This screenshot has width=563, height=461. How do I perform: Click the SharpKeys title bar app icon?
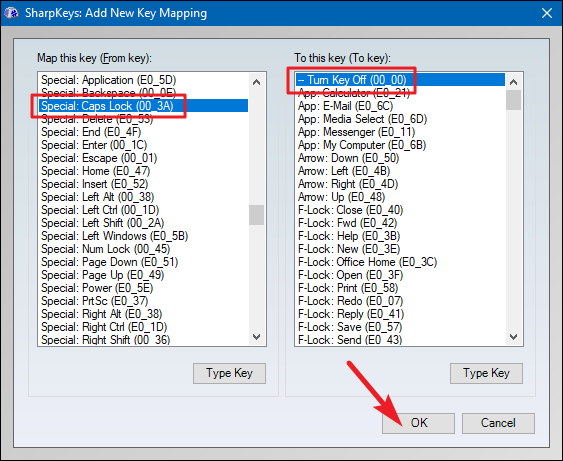[x=11, y=13]
